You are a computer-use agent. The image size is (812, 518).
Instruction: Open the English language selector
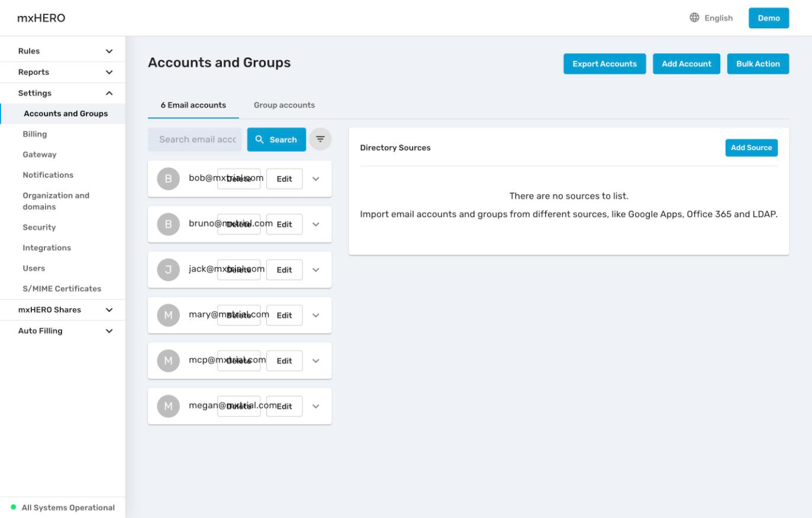[711, 18]
